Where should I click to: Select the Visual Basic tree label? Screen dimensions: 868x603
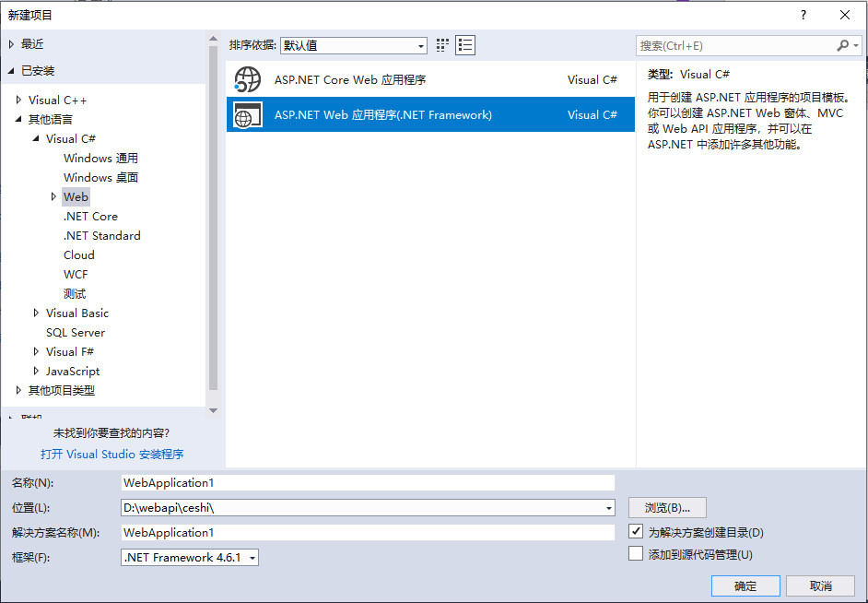(x=77, y=313)
